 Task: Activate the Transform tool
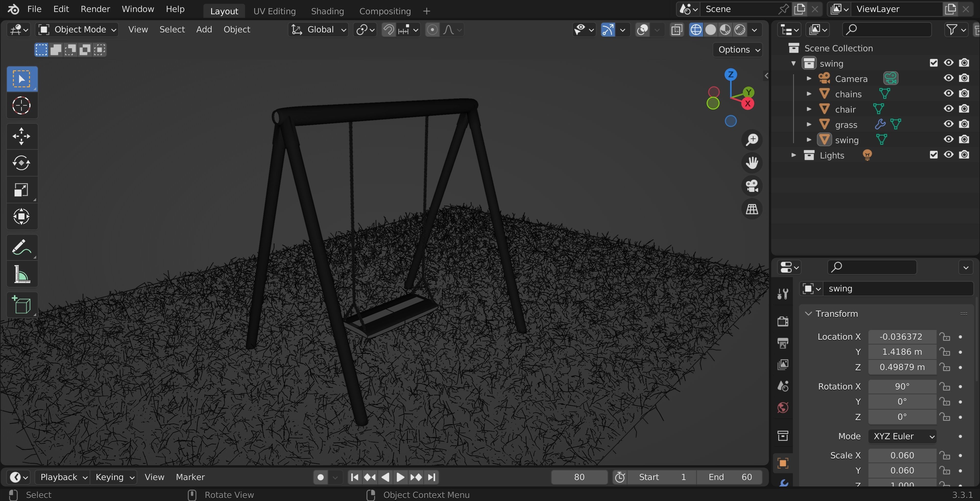pos(22,216)
